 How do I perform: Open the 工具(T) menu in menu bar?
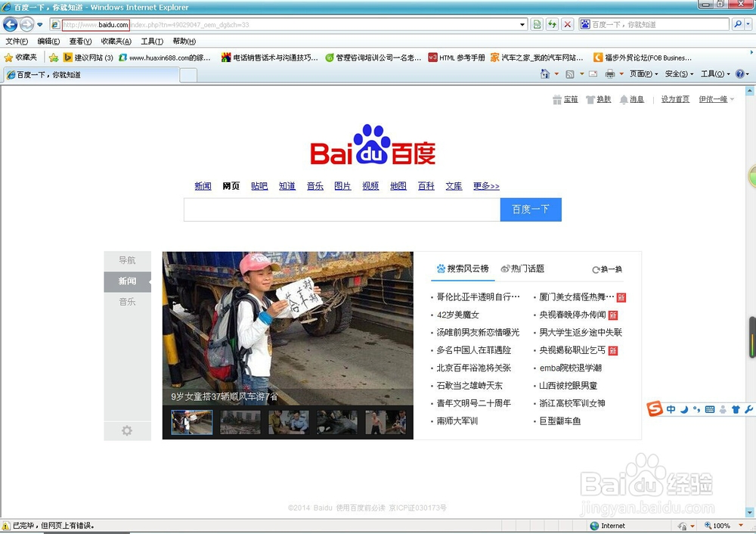point(152,42)
